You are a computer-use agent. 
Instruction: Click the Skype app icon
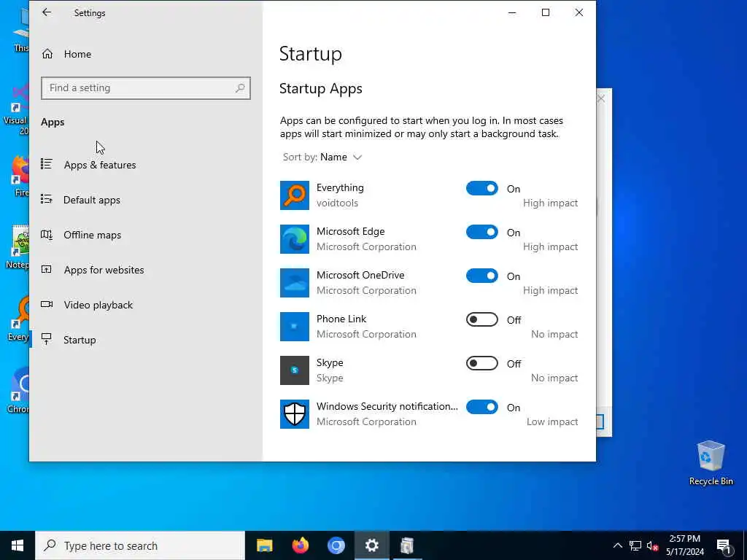tap(295, 370)
